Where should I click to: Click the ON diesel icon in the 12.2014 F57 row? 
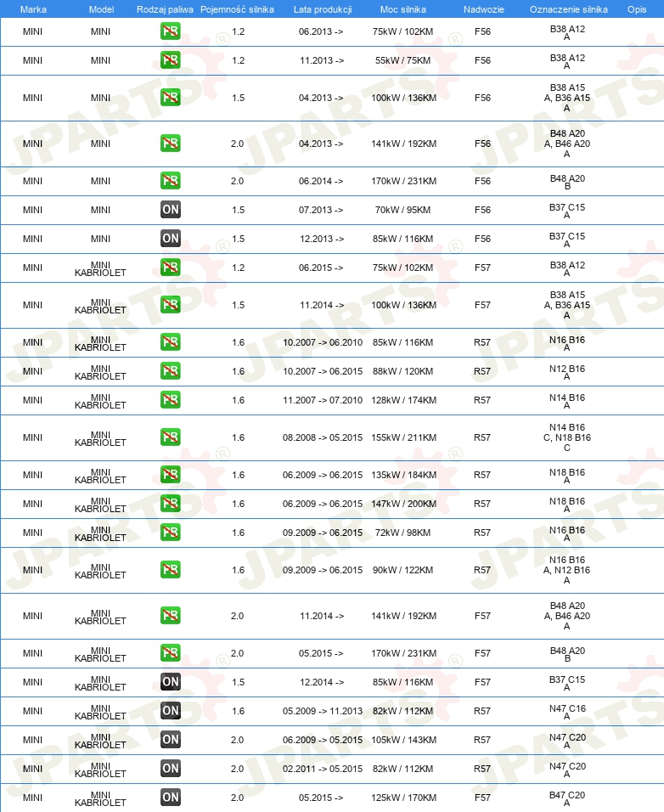[x=171, y=682]
